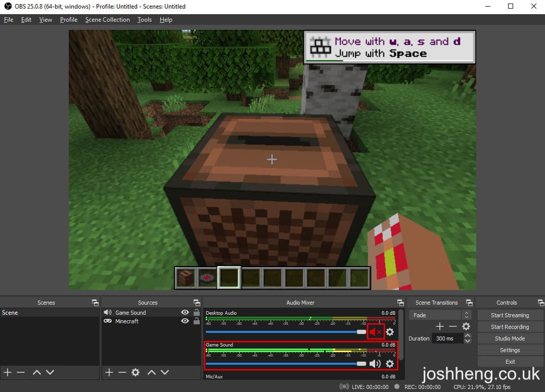Decrease transition duration with down arrow
The image size is (545, 392).
(x=468, y=340)
